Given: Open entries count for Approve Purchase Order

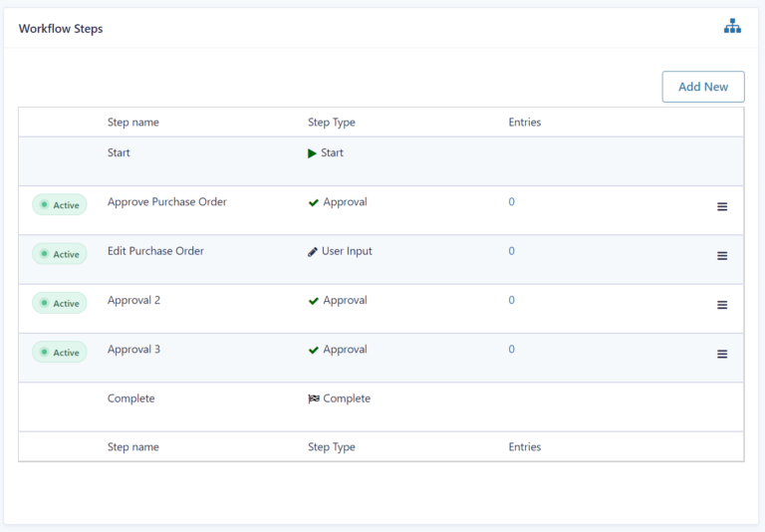Looking at the screenshot, I should pos(512,202).
